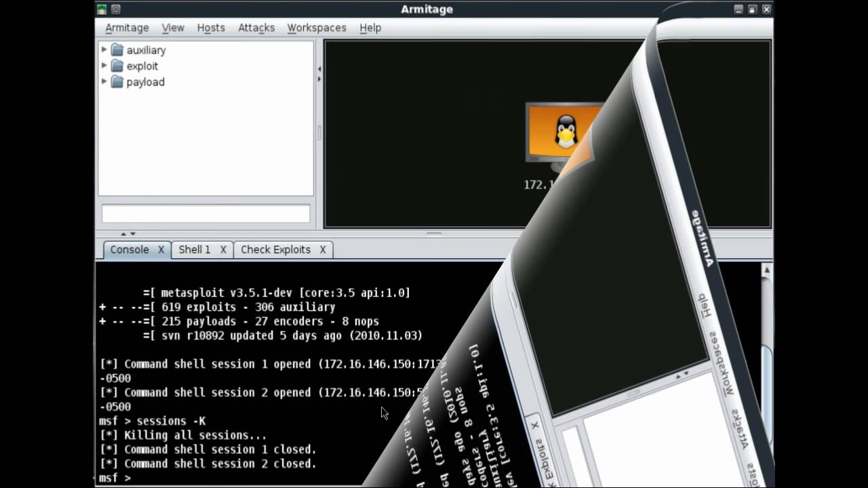Click the window menu icon in title bar

pos(102,9)
